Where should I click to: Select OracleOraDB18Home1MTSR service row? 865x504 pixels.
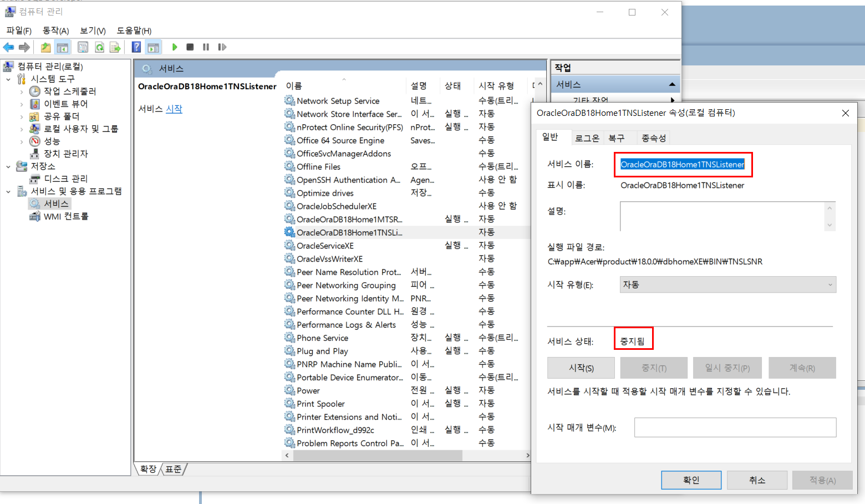click(406, 219)
